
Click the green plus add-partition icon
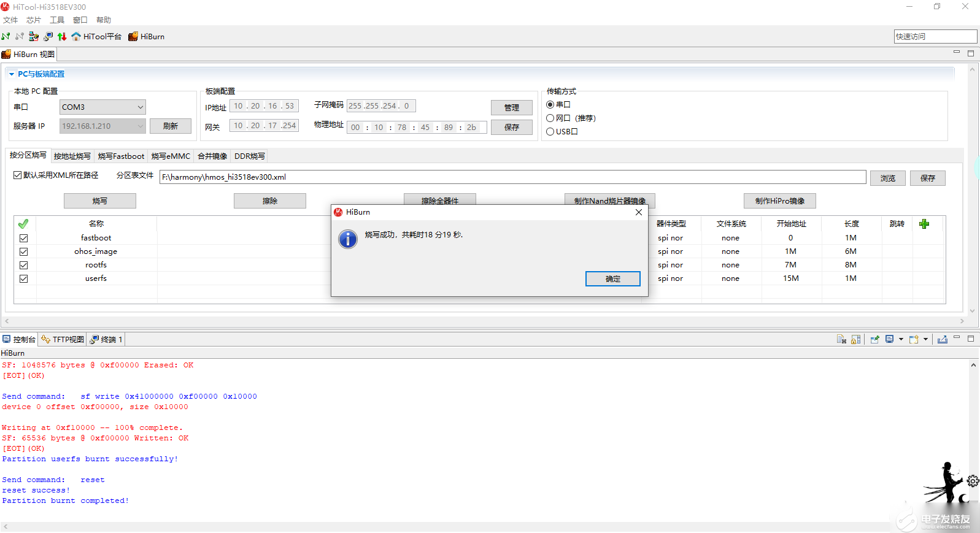point(924,224)
